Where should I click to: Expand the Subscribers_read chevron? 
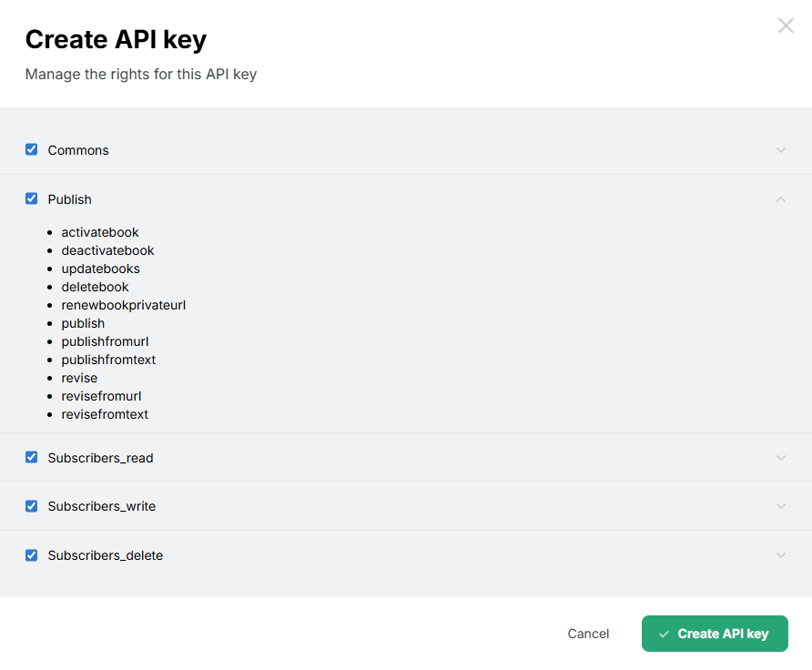780,458
